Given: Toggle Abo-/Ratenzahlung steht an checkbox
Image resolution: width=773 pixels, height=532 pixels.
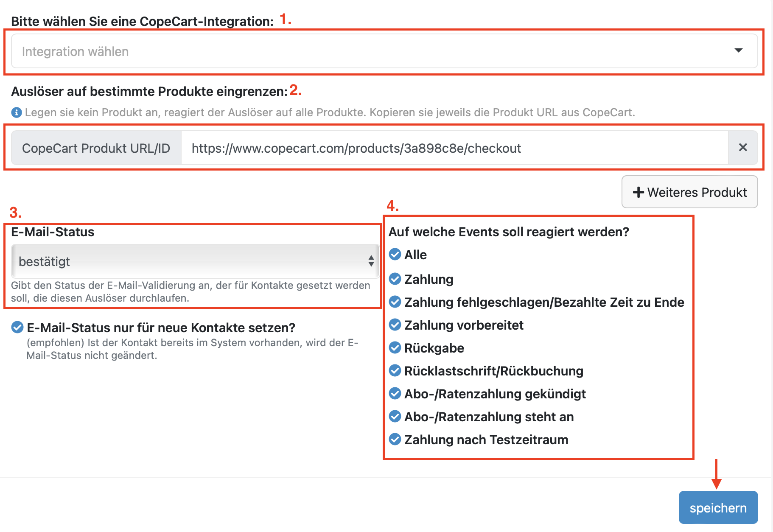Looking at the screenshot, I should [395, 417].
